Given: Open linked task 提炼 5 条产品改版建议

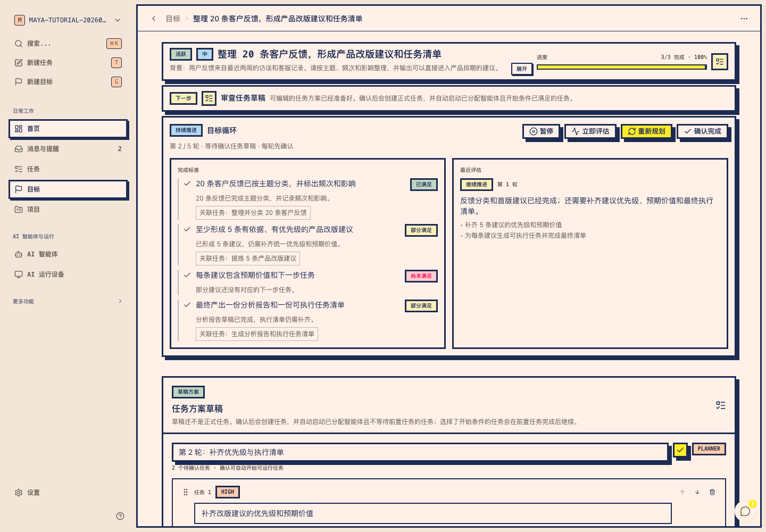Looking at the screenshot, I should (x=248, y=259).
